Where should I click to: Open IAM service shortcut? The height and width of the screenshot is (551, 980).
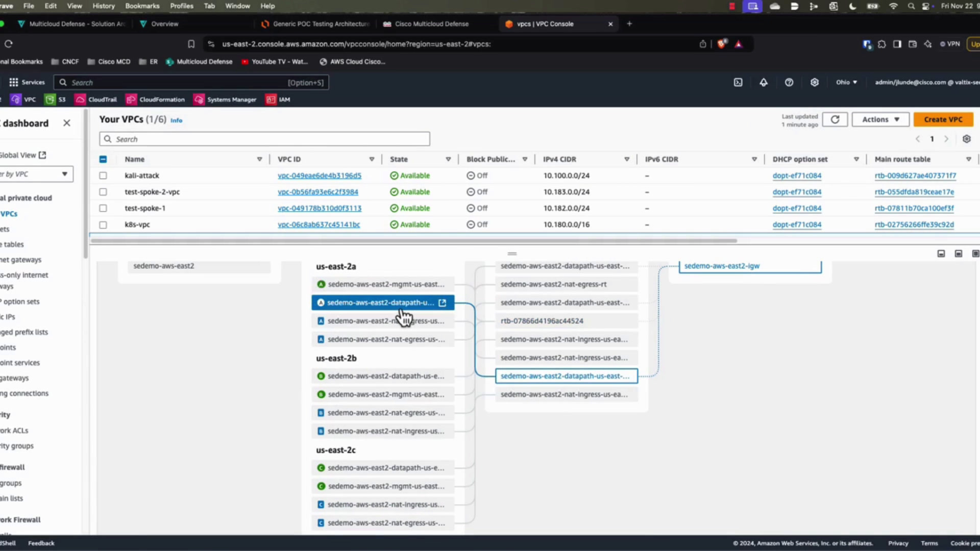[x=278, y=99]
